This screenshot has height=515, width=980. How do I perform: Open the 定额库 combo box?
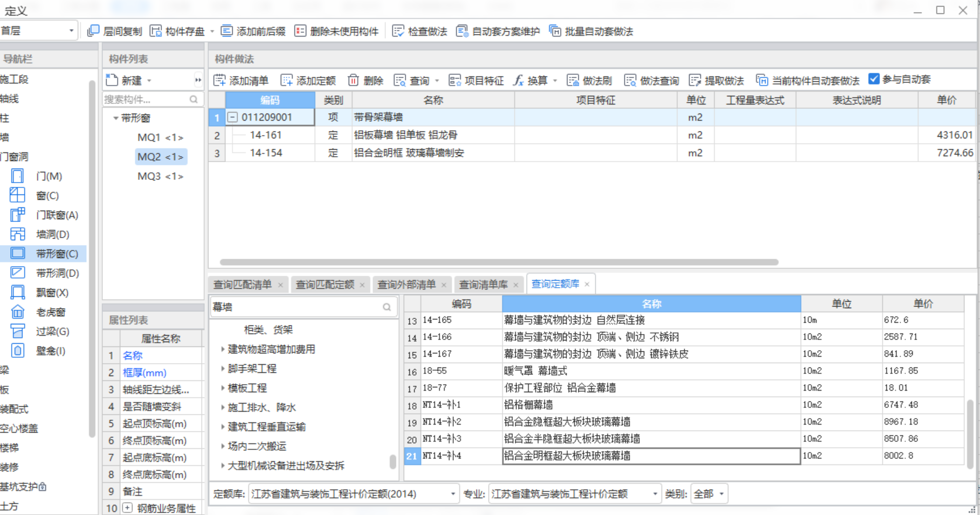pyautogui.click(x=354, y=494)
